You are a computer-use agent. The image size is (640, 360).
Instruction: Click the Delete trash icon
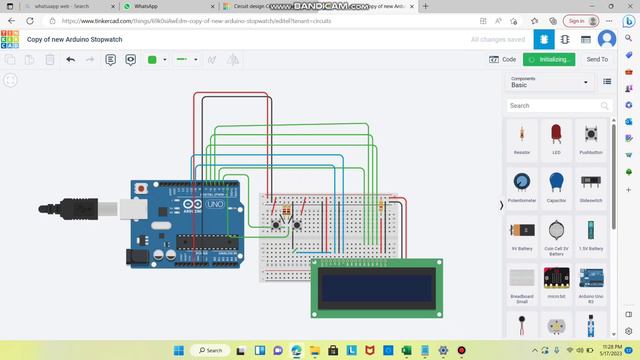tap(50, 60)
